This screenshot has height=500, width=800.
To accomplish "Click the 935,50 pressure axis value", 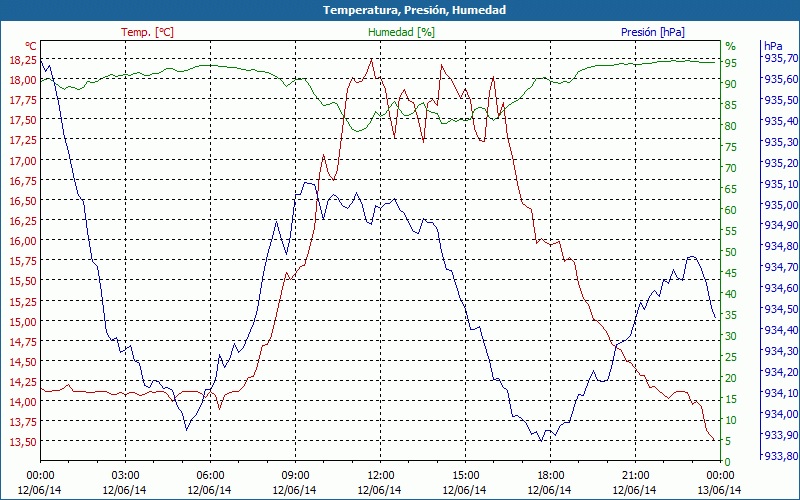I will 780,99.
